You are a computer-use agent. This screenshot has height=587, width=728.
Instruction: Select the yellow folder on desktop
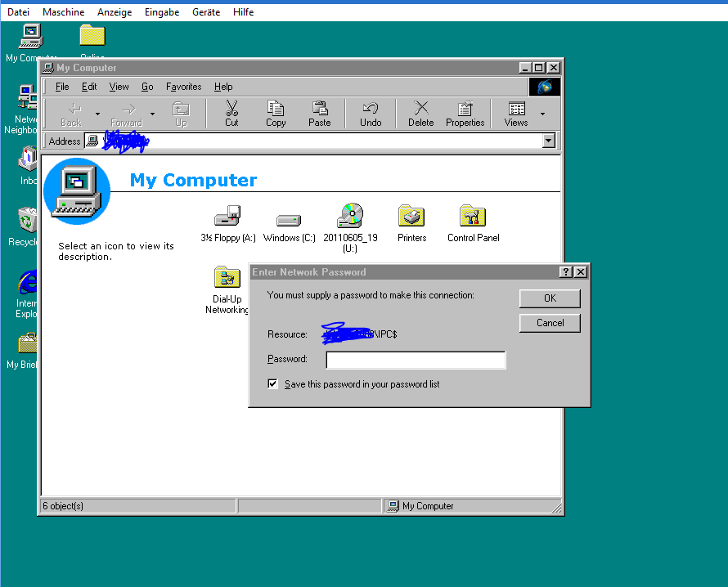[x=92, y=35]
